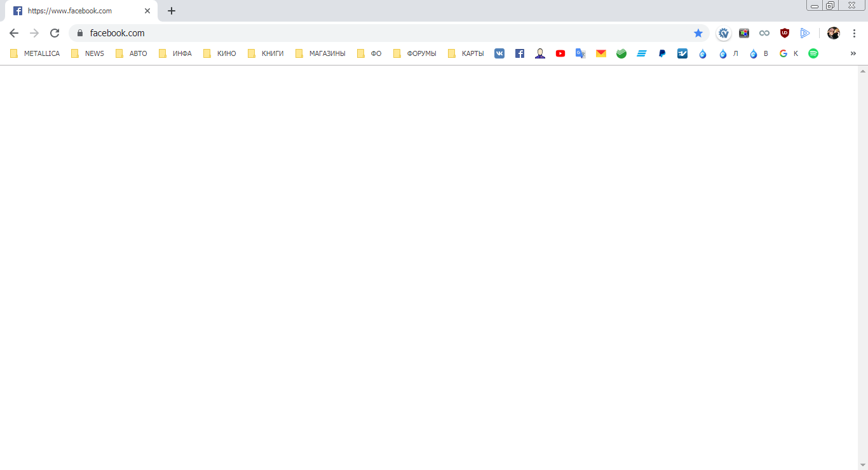Open the gear-shaped V extension icon

pyautogui.click(x=724, y=33)
